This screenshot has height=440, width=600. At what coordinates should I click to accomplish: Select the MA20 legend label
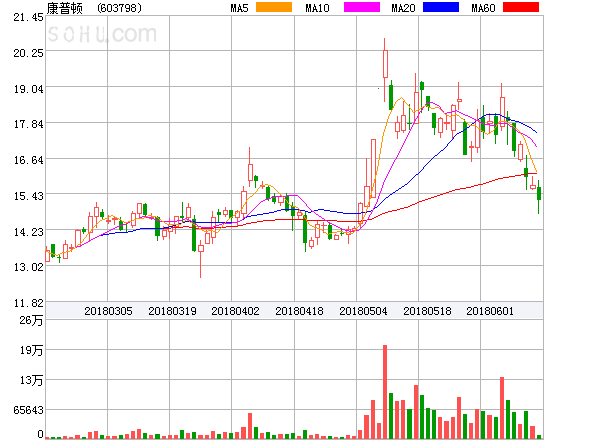point(403,8)
